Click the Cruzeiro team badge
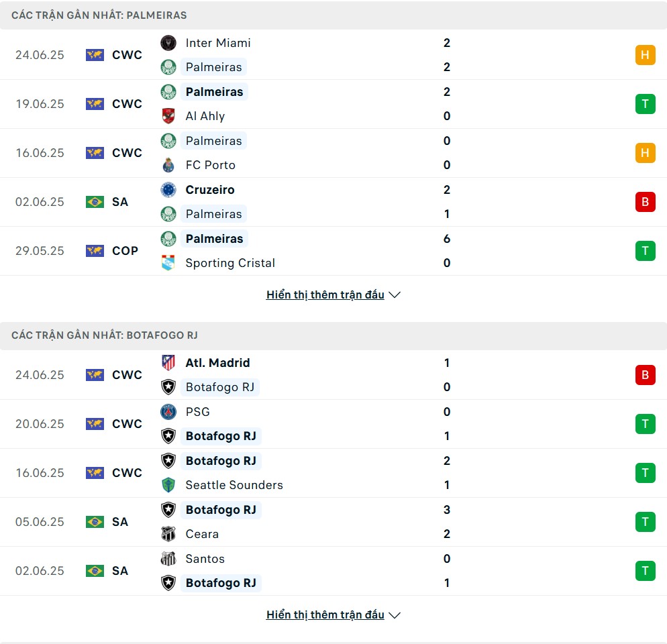The image size is (667, 644). coord(168,190)
